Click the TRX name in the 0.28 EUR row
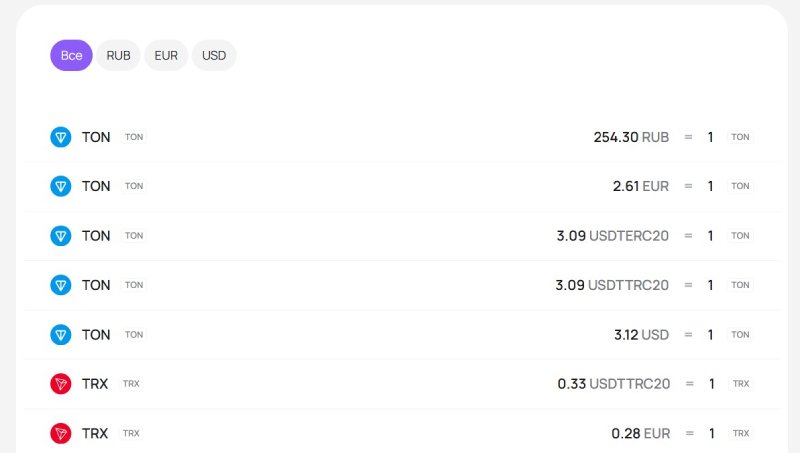This screenshot has width=800, height=453. pos(95,433)
